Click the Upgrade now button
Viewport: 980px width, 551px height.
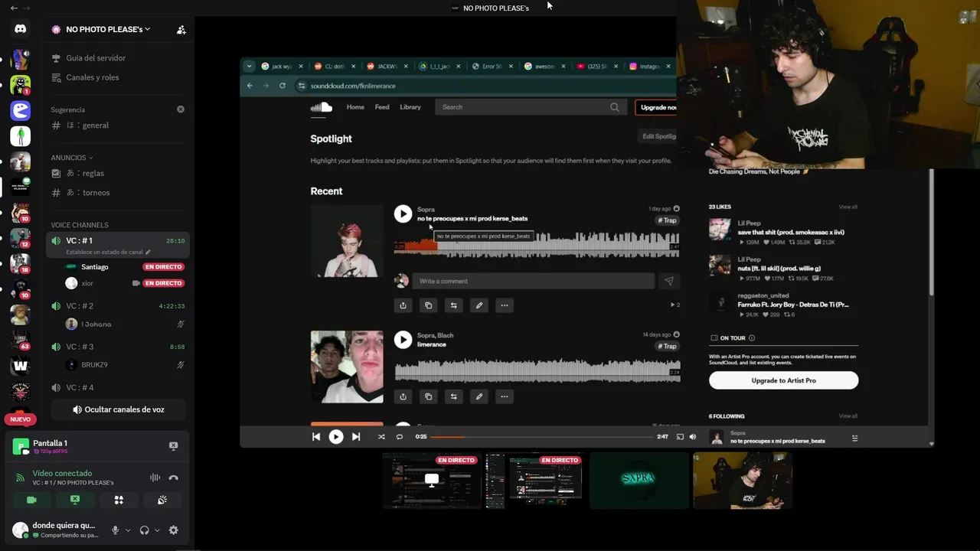tap(656, 107)
